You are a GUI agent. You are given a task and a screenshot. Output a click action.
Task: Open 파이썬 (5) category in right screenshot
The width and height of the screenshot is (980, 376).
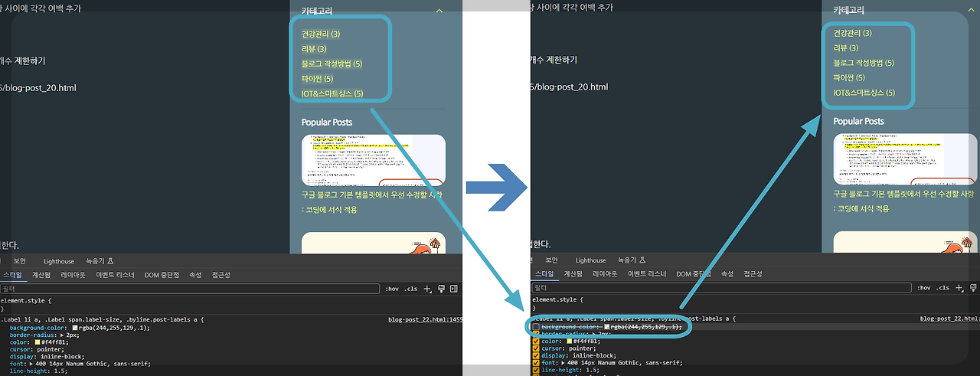point(849,78)
